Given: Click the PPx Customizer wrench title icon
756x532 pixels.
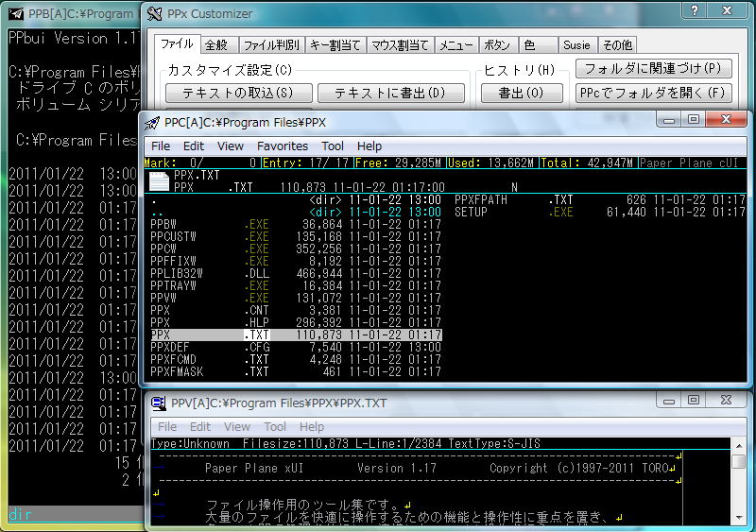Looking at the screenshot, I should point(155,14).
